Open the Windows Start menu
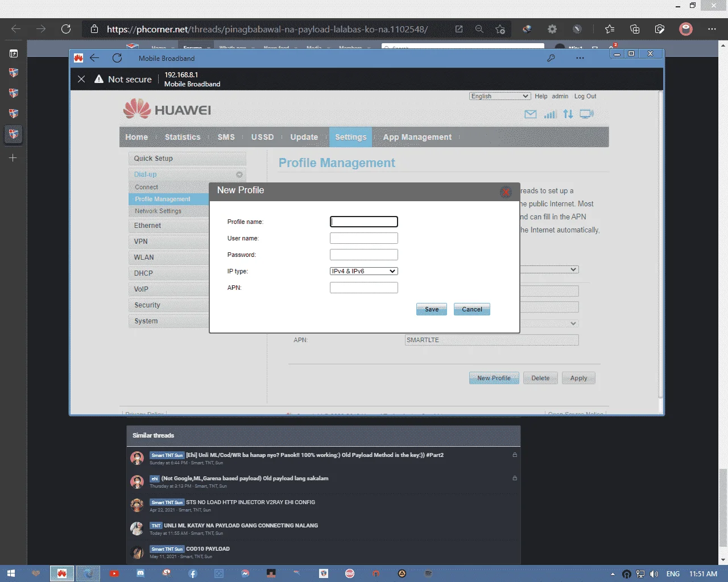 [11, 573]
